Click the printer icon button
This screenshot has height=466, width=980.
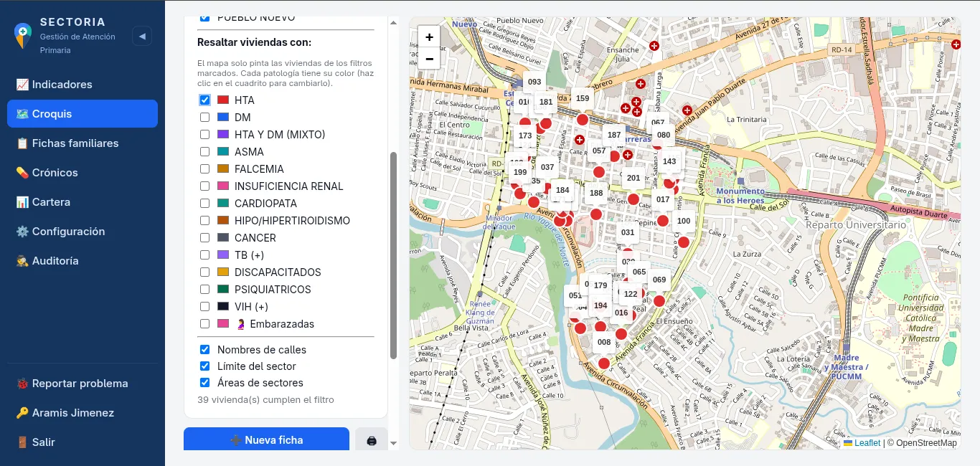[x=372, y=440]
